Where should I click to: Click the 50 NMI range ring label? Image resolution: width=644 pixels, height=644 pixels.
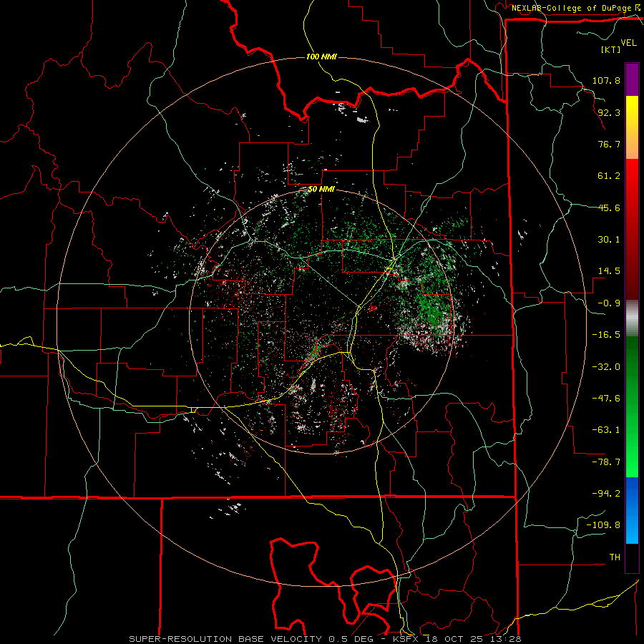[x=321, y=190]
